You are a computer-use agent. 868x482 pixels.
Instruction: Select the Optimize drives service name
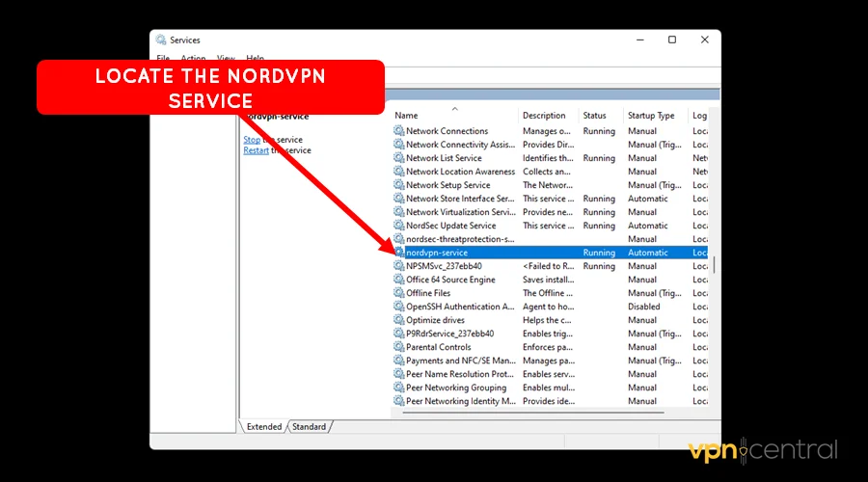point(435,320)
